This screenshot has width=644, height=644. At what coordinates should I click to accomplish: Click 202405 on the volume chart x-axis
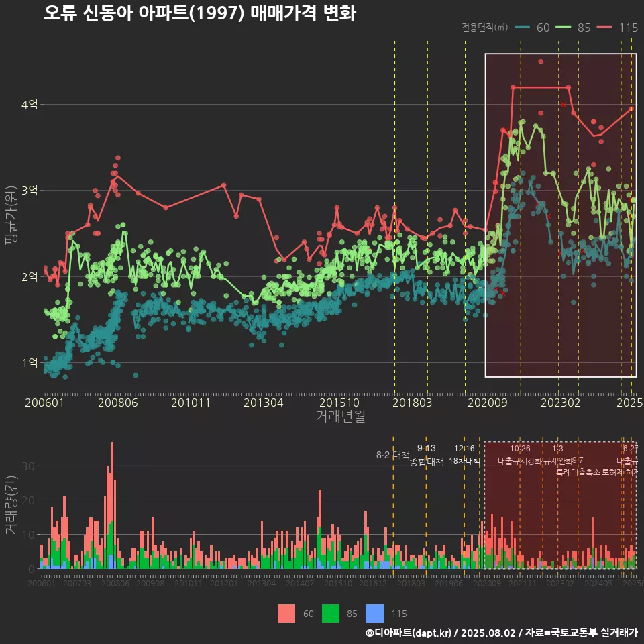(598, 583)
